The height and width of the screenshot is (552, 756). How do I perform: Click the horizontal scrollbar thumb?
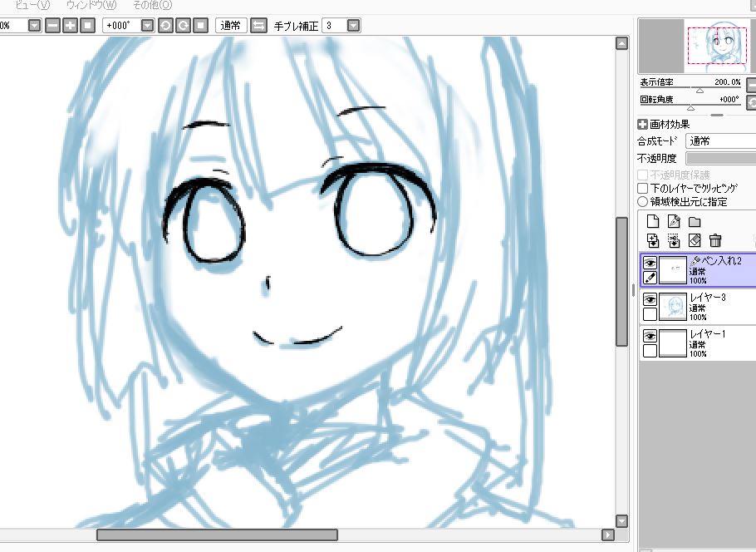pos(217,535)
